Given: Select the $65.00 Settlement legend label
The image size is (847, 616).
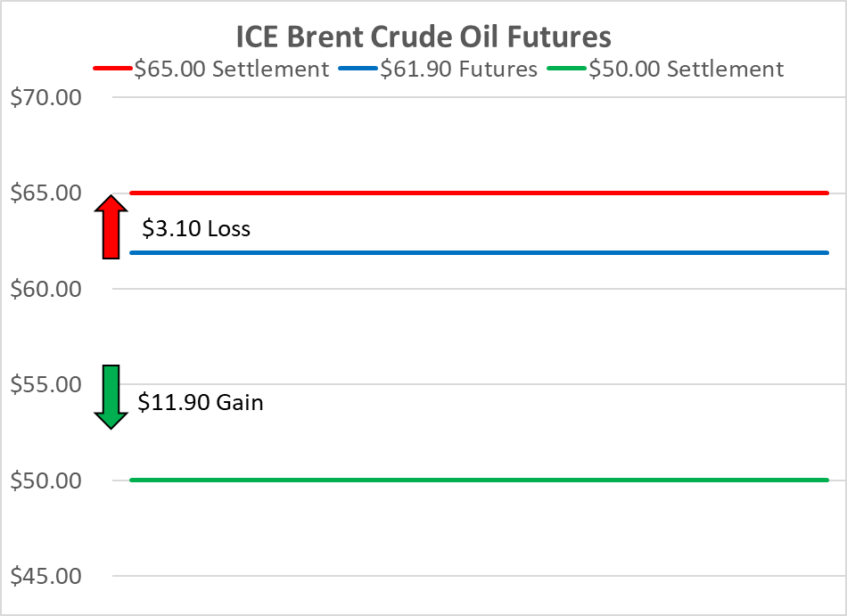Looking at the screenshot, I should [x=232, y=70].
